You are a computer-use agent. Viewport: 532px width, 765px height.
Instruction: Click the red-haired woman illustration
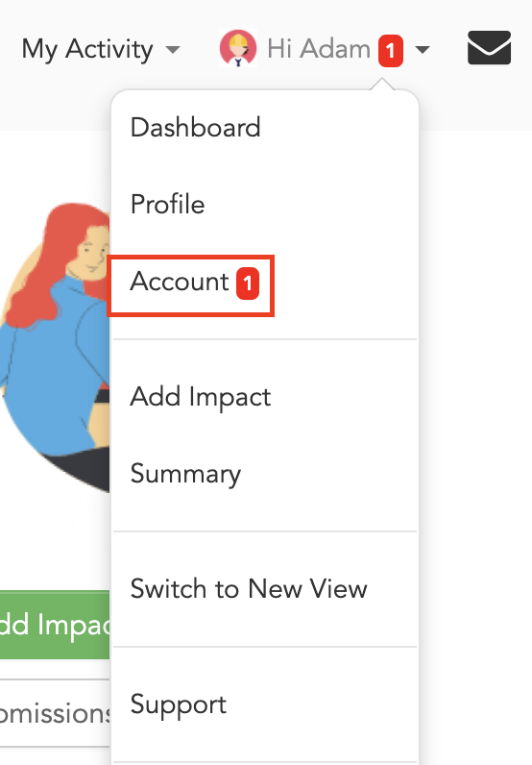pos(55,347)
